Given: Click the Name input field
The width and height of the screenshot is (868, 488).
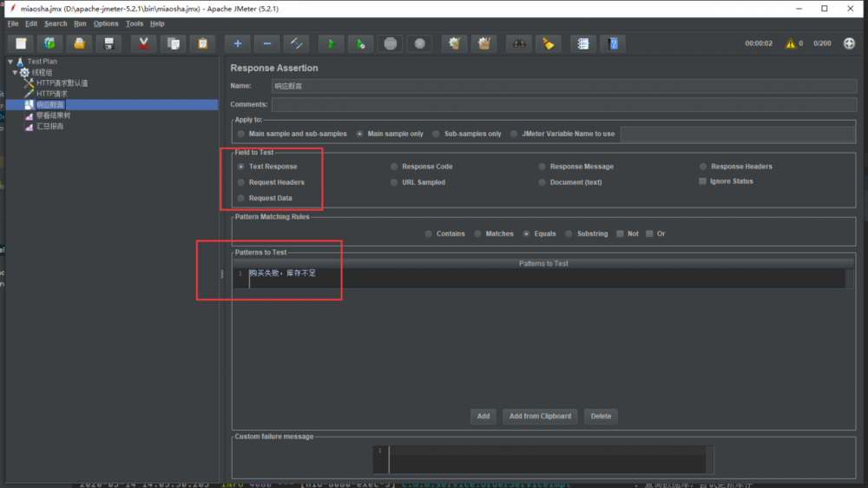Looking at the screenshot, I should pos(564,86).
